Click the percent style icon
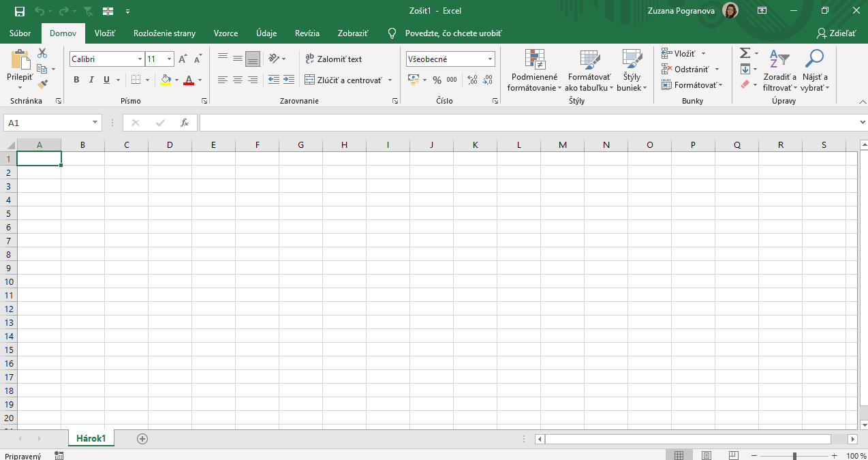Screen dimensions: 868x460 click(437, 80)
